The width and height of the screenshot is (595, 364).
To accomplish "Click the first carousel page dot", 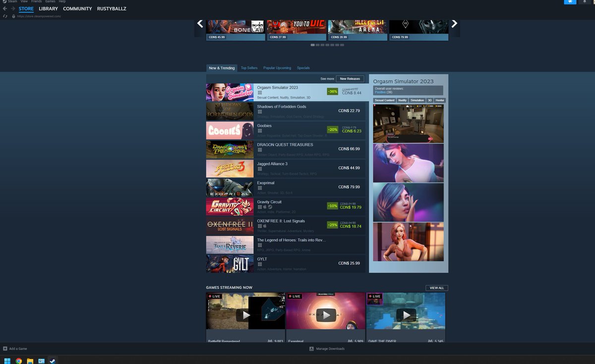I will [x=313, y=45].
